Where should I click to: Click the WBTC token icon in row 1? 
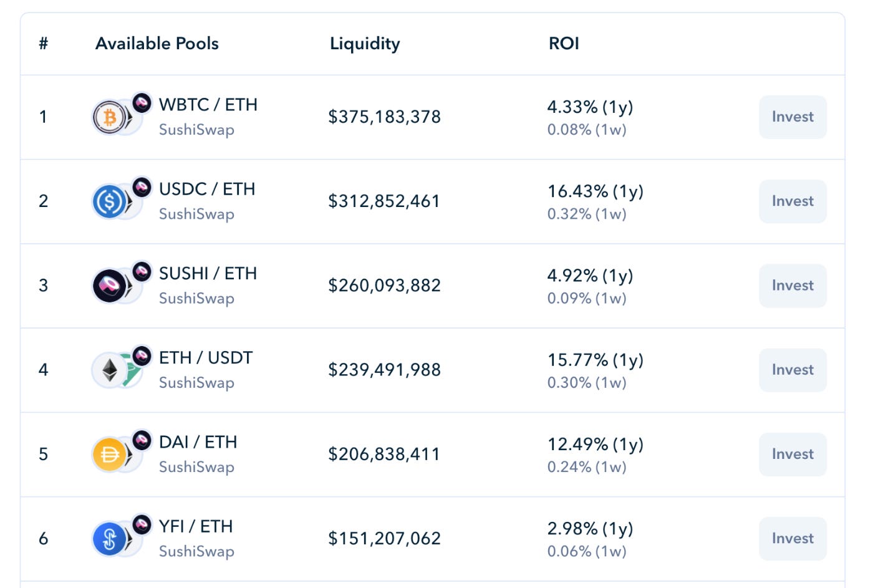point(111,117)
